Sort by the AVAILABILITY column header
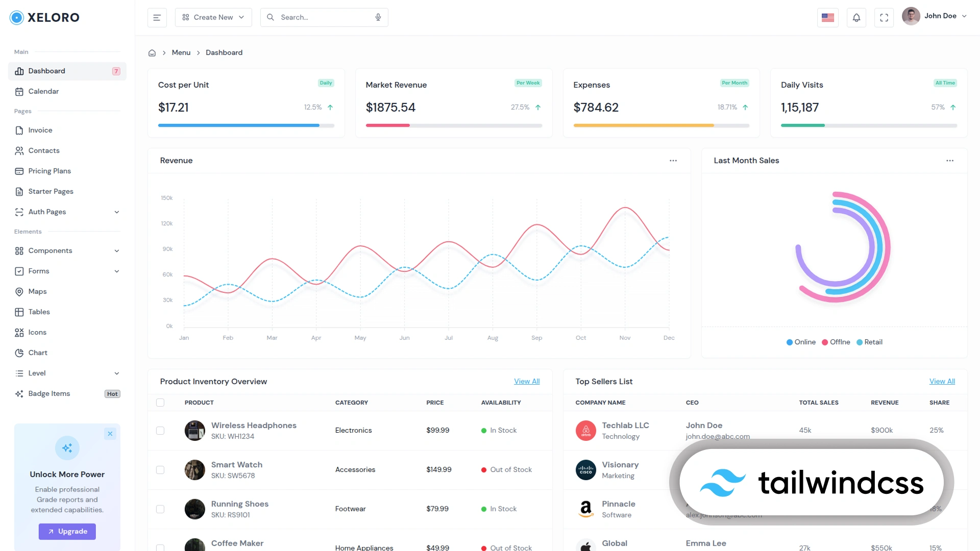Viewport: 980px width, 551px height. pos(501,403)
